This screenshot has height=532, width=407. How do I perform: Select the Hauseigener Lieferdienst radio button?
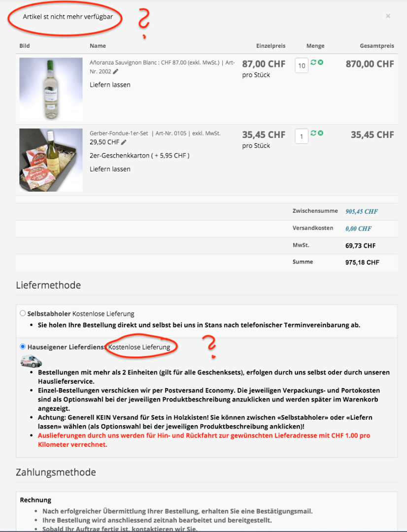[23, 346]
